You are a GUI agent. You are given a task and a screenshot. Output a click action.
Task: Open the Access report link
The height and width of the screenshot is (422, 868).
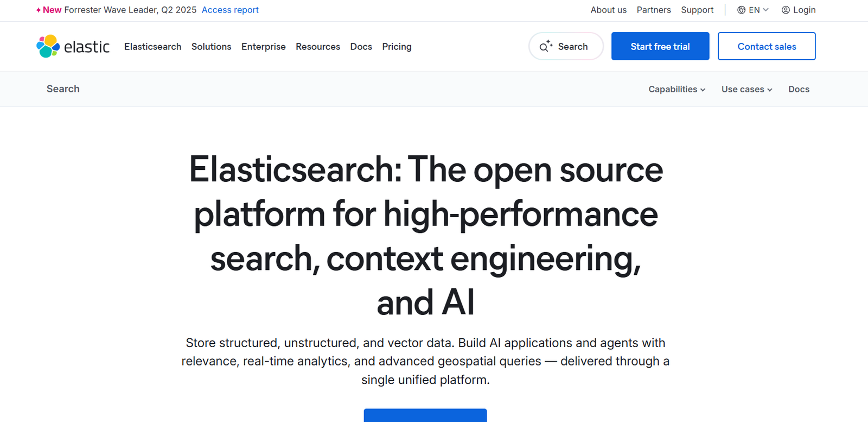[230, 10]
